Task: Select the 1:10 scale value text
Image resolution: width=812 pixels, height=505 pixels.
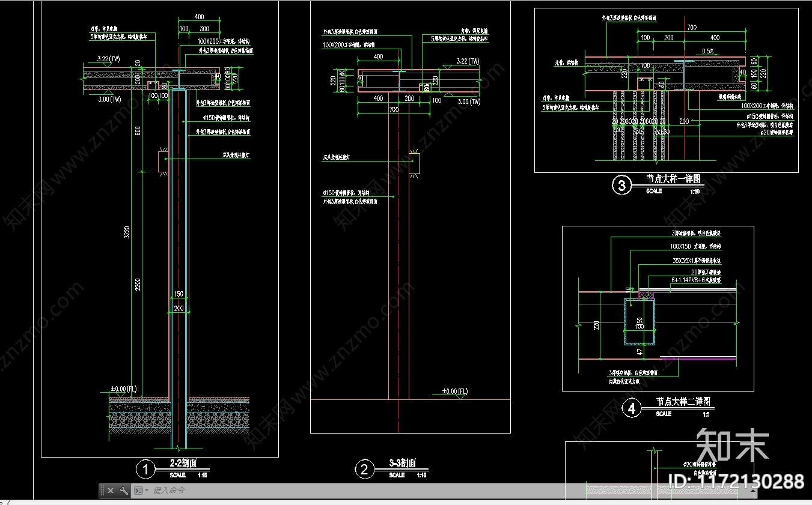Action: (695, 192)
